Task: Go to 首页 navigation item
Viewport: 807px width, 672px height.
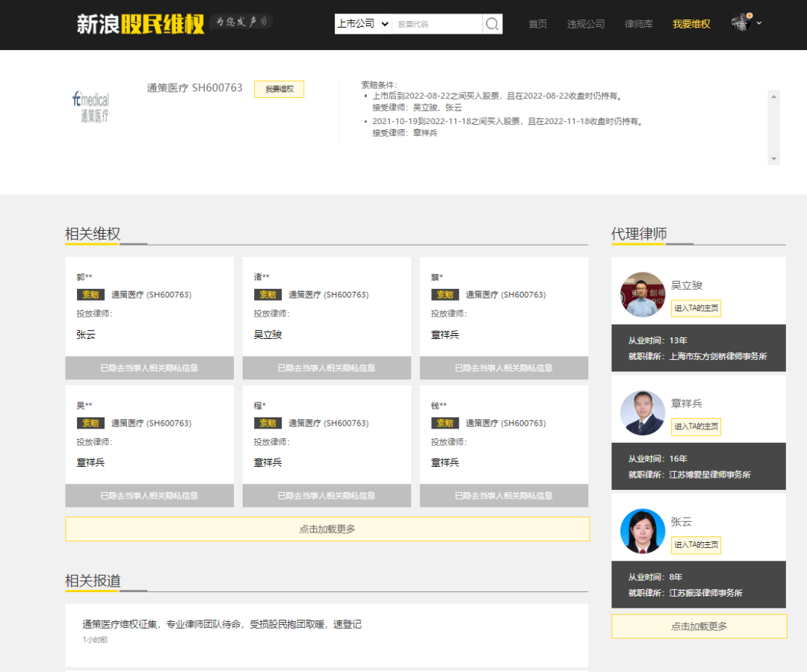Action: point(538,24)
